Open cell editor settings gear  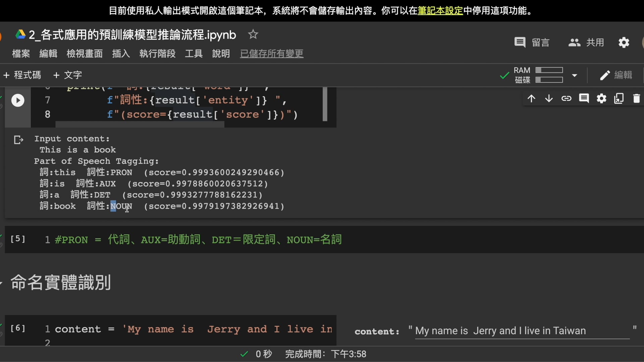click(601, 99)
